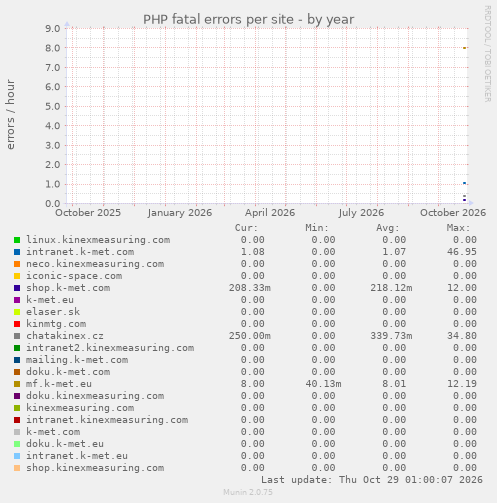Viewport: 497px width, 503px height.
Task: Select the shop.k-met.com legend label
Action: 68,288
